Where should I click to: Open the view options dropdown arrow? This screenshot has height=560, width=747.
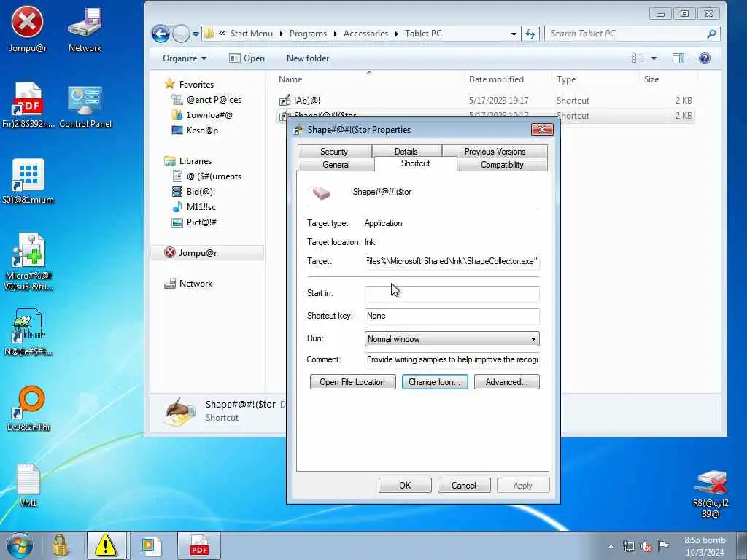click(654, 58)
